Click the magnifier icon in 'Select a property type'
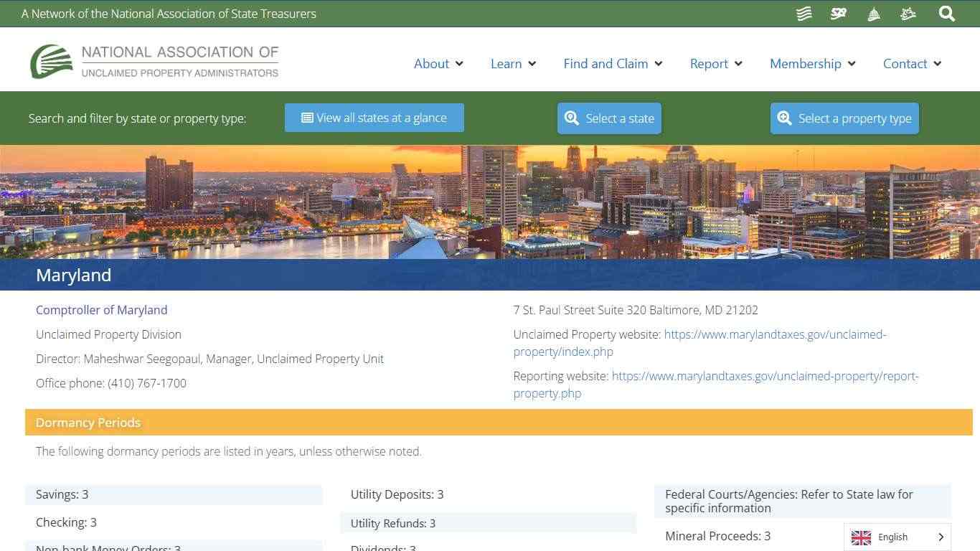 pyautogui.click(x=784, y=118)
